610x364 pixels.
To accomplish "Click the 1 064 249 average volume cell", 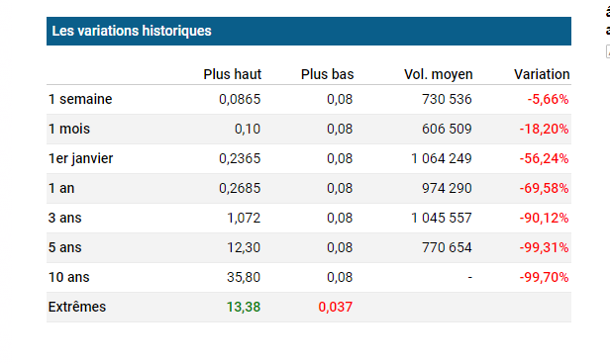I will pos(442,158).
